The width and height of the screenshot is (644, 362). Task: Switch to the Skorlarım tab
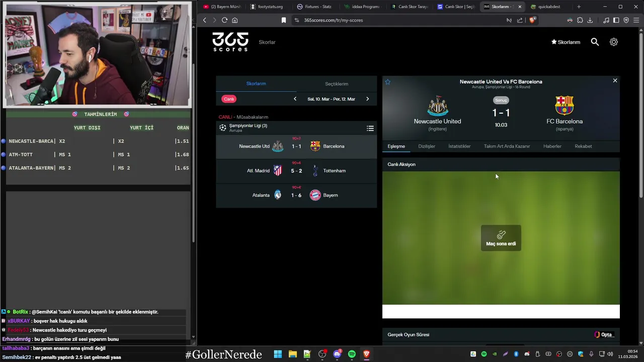coord(256,83)
